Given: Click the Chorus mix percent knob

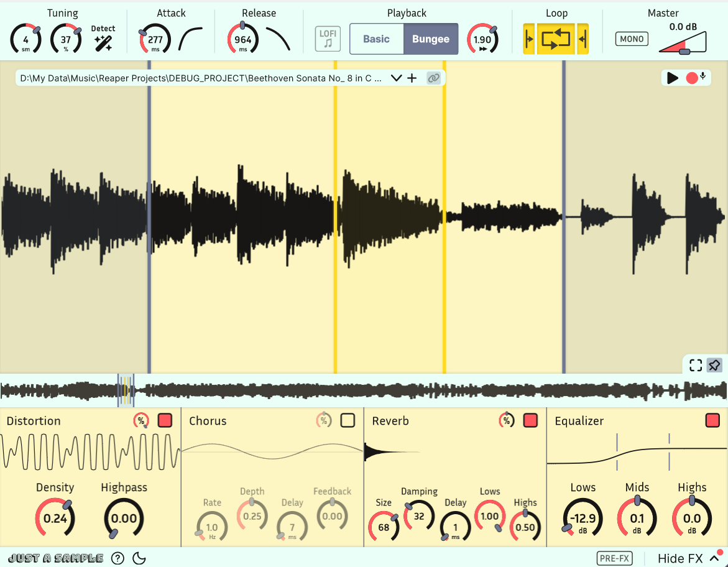Looking at the screenshot, I should [x=324, y=421].
